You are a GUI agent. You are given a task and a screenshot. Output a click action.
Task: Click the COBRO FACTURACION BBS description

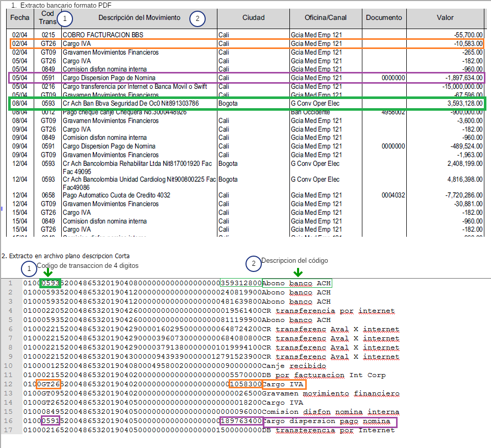coord(103,35)
